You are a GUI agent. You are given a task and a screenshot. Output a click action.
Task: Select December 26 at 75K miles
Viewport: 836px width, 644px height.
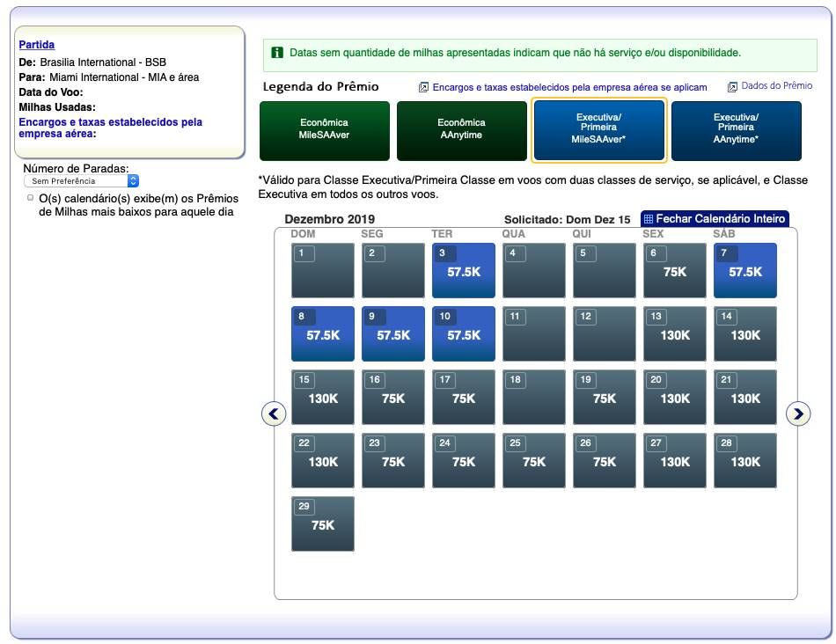pyautogui.click(x=605, y=461)
